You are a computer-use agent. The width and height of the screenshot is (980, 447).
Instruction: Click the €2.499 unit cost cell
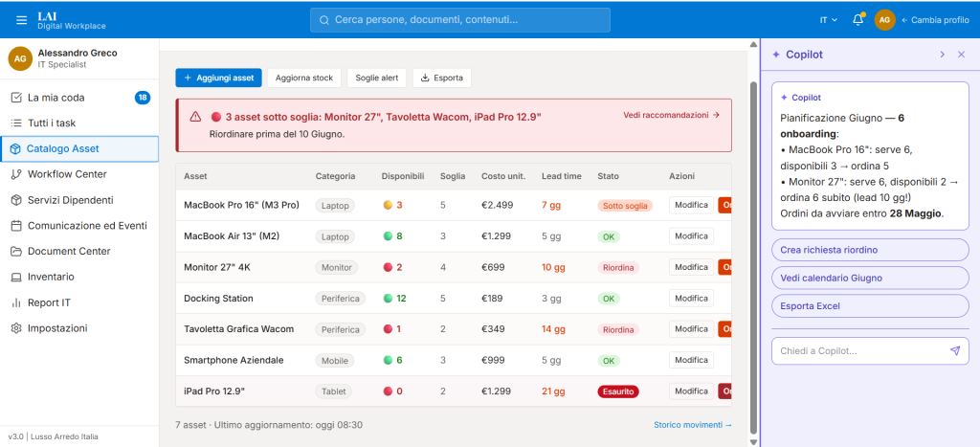497,205
